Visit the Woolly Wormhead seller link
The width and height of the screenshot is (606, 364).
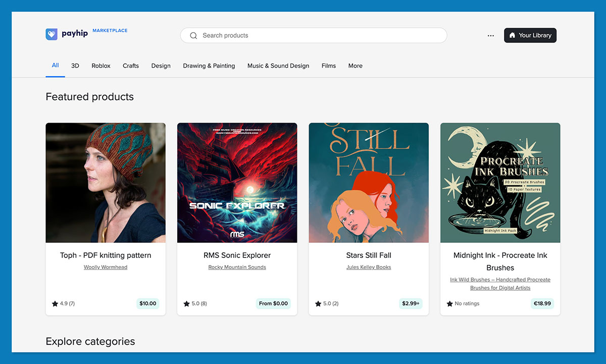pos(106,267)
